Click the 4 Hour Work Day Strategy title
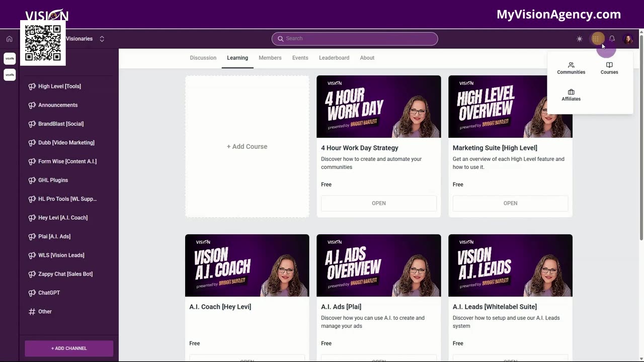Viewport: 644px width, 362px height. (x=360, y=148)
